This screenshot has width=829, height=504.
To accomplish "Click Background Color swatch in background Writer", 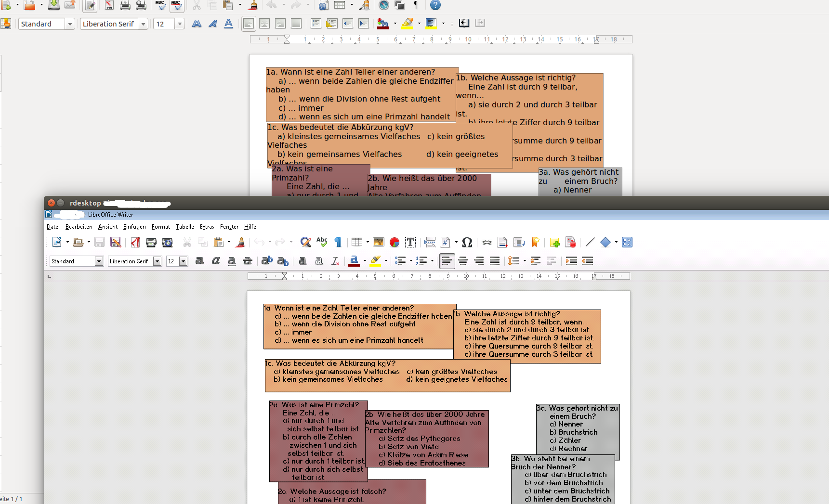I will coord(431,24).
